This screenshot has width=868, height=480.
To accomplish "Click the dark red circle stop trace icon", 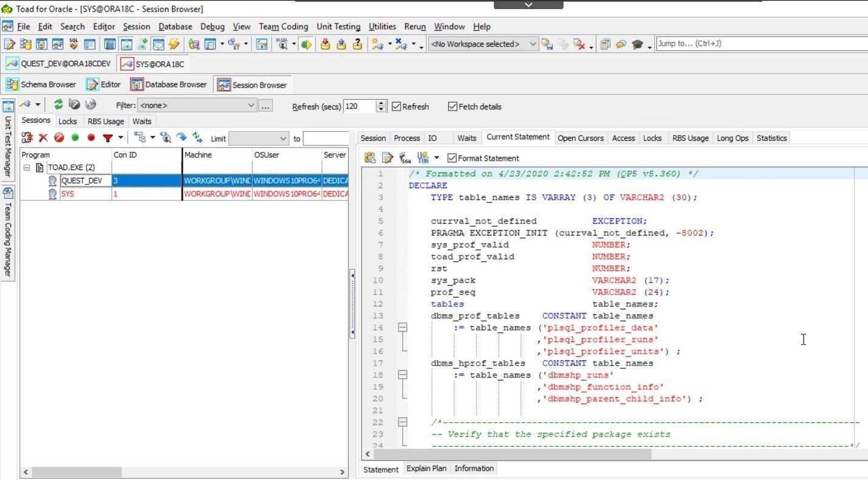I will [91, 138].
